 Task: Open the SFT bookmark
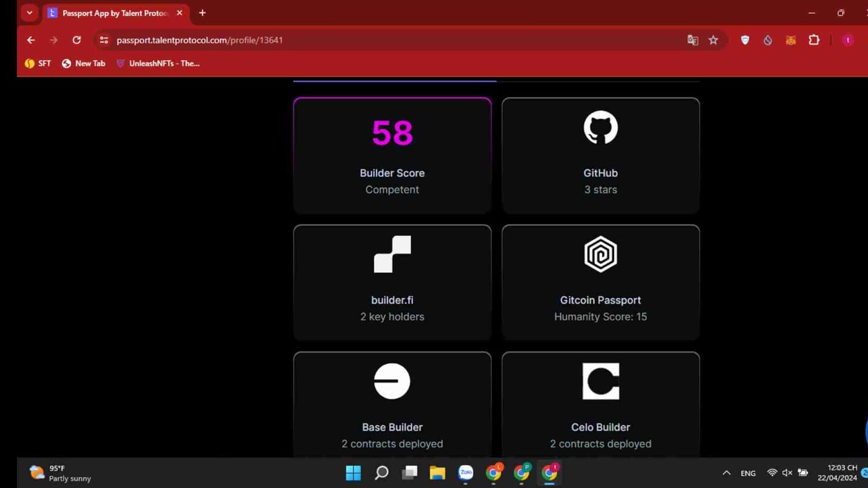tap(38, 64)
